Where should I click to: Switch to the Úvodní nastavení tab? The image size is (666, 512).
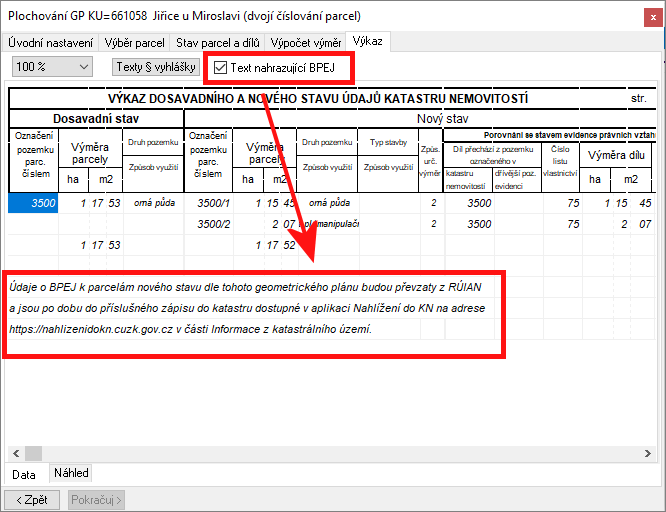click(51, 43)
